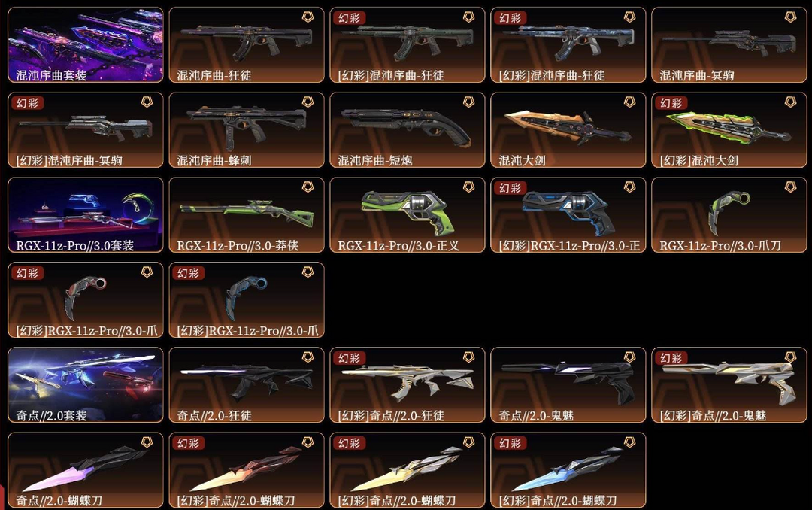The height and width of the screenshot is (510, 812).
Task: Open the 奇点//2.0套装 bundle card
Action: coord(86,385)
